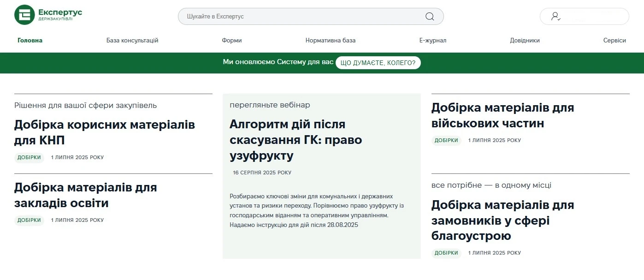Click Добірки tag under the КНП article
This screenshot has width=644, height=280.
pyautogui.click(x=29, y=157)
